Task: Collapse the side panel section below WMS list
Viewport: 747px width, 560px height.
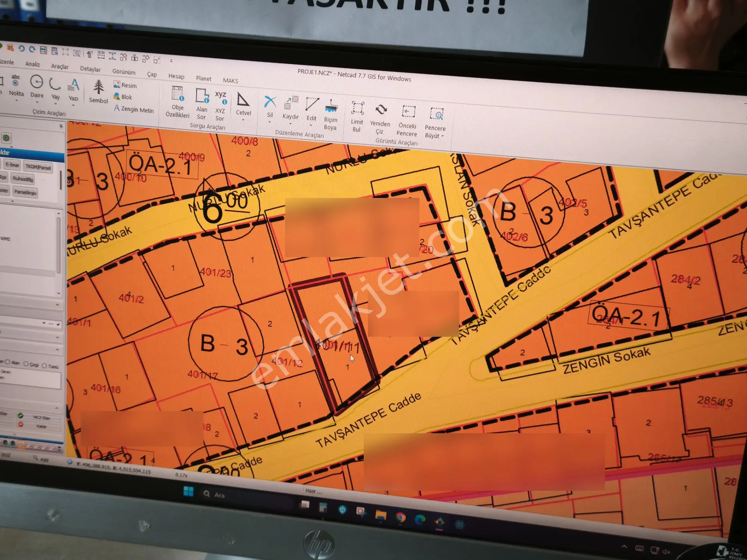Action: [x=58, y=304]
